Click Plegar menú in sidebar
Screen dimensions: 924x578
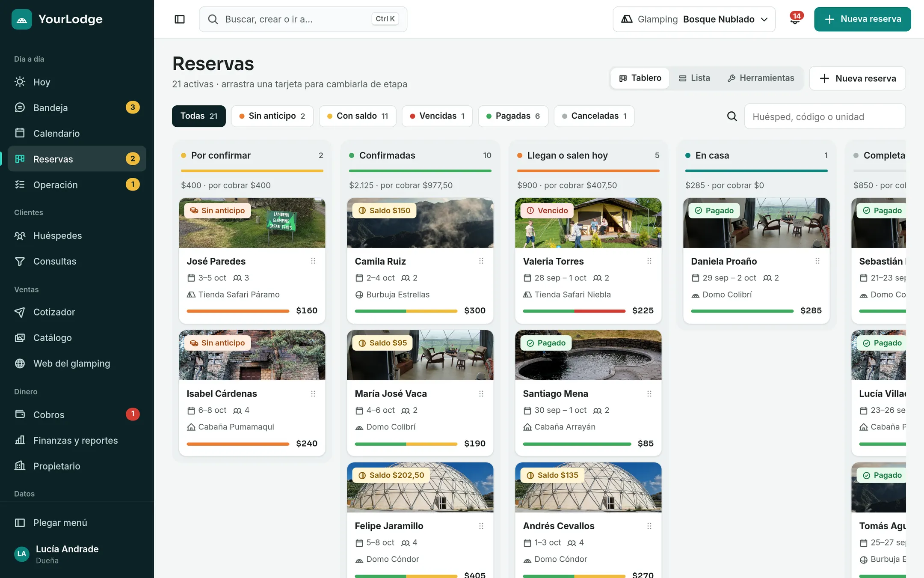[x=77, y=523]
